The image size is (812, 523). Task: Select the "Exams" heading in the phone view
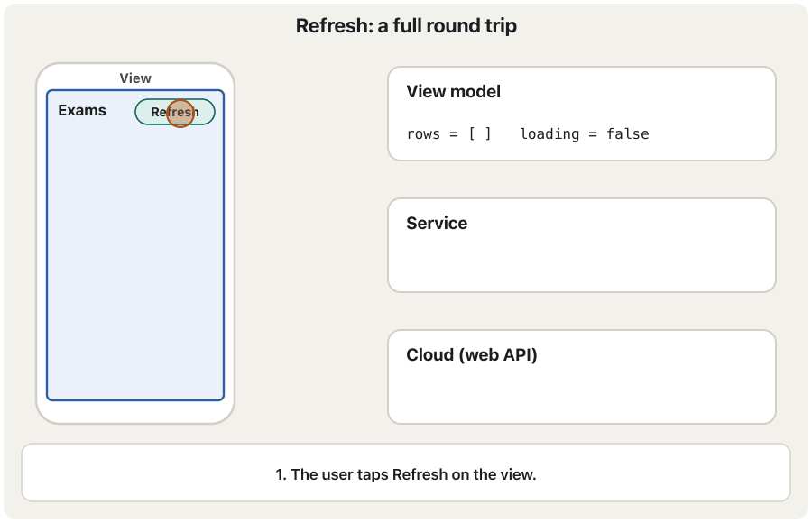(x=82, y=110)
